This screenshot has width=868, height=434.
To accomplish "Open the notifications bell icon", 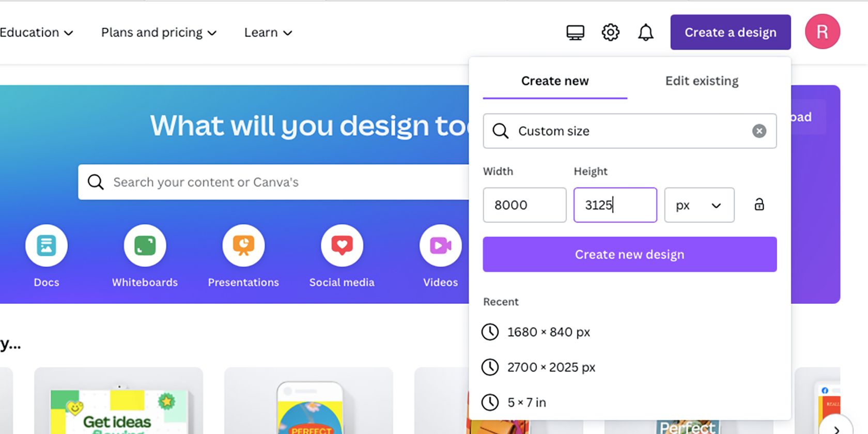I will (x=645, y=33).
